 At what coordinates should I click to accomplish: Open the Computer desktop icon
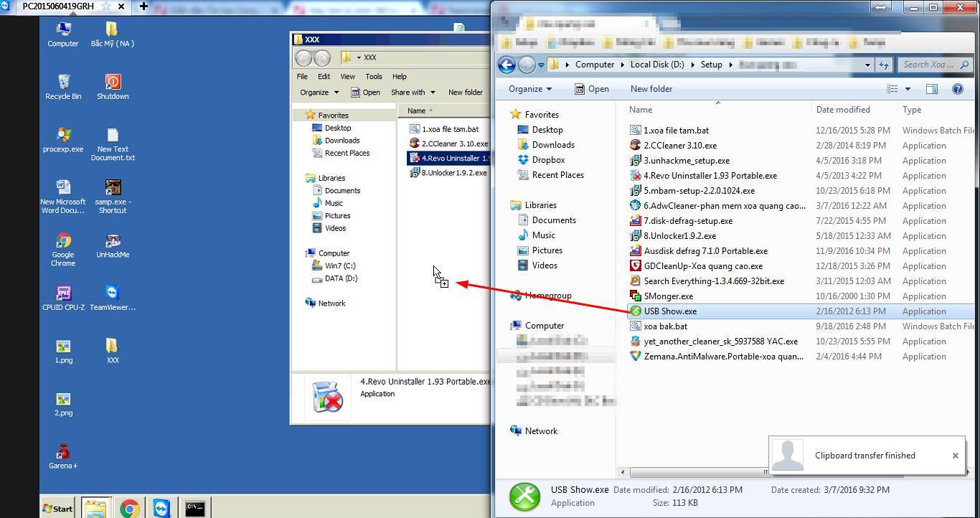pyautogui.click(x=63, y=34)
